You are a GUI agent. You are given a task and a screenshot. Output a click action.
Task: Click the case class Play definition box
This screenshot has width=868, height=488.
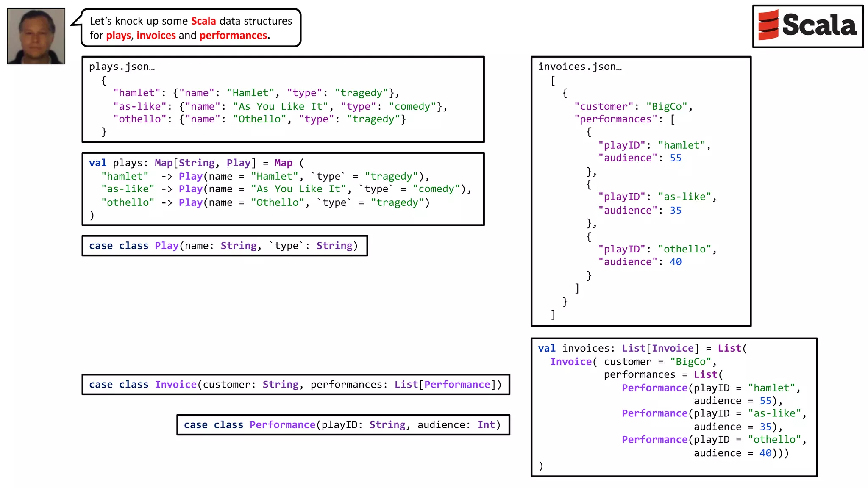pos(224,246)
